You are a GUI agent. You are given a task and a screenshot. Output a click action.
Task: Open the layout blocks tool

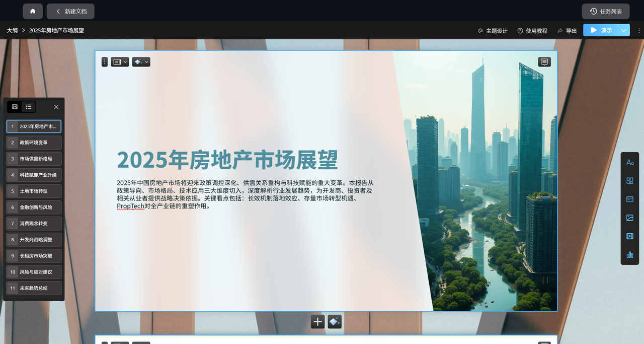coord(630,181)
